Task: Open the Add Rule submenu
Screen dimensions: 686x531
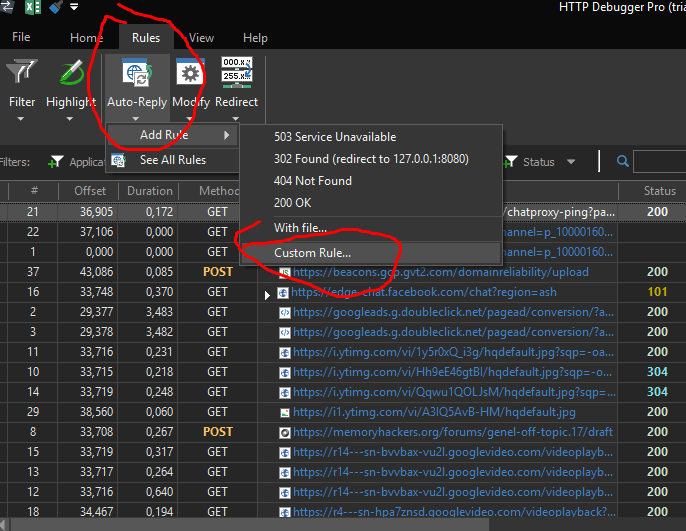Action: click(x=172, y=135)
